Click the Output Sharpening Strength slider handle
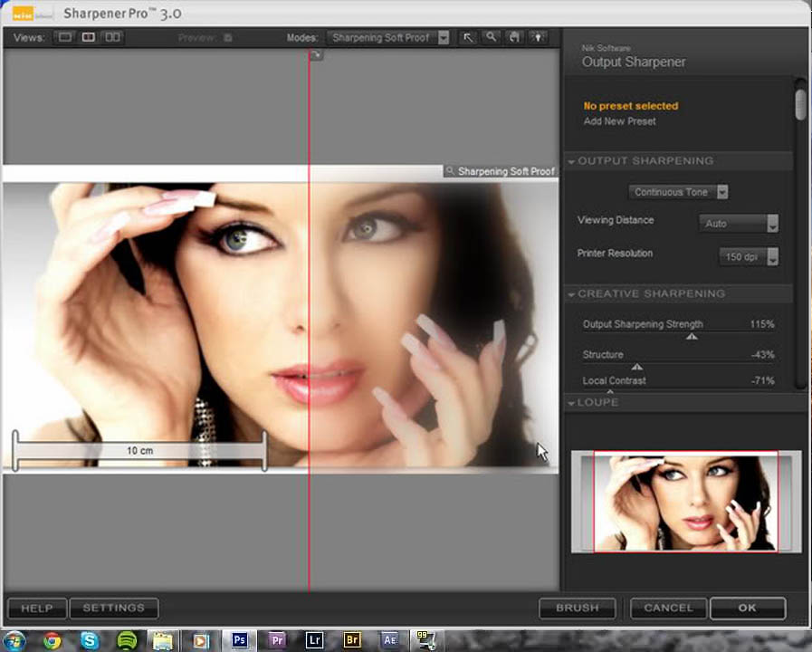The width and height of the screenshot is (812, 652). [692, 337]
